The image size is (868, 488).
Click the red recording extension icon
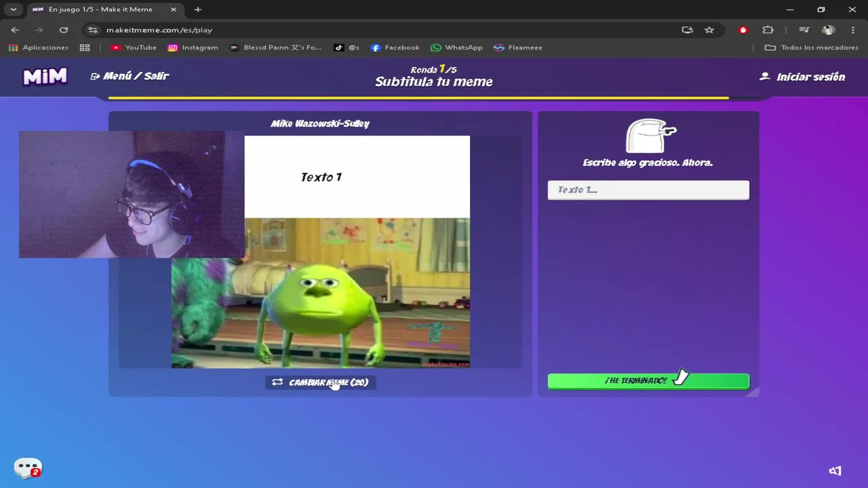click(743, 30)
